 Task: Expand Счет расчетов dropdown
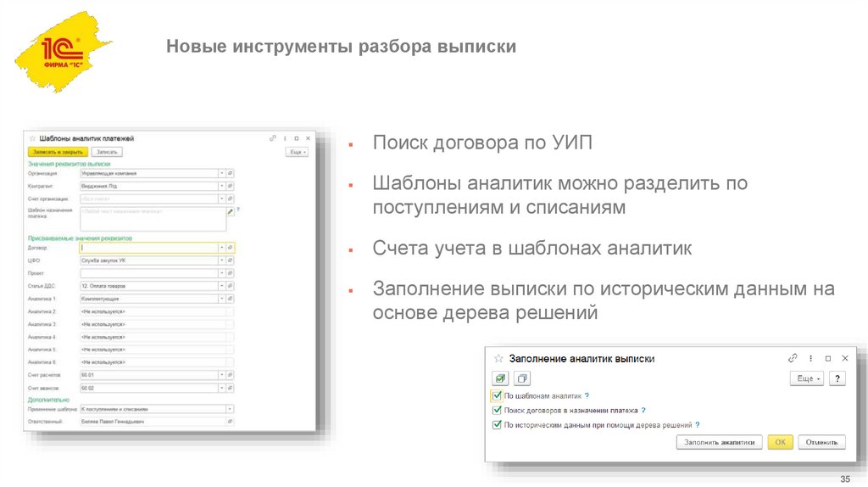221,375
